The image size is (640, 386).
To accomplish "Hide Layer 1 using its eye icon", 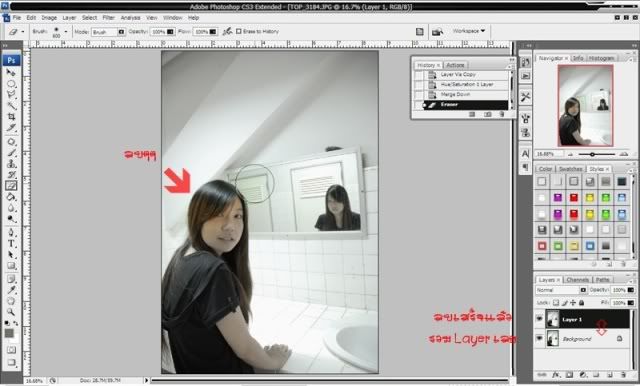I will 540,319.
